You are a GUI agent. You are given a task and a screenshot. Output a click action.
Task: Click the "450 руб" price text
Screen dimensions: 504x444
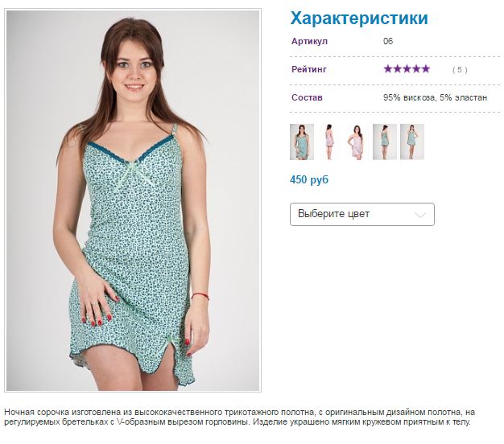[309, 180]
